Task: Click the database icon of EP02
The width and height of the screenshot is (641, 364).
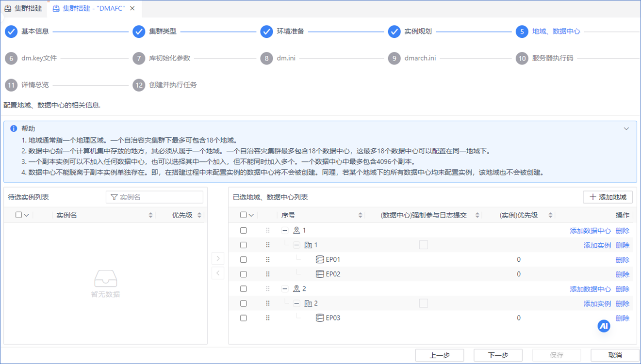Action: (x=320, y=274)
